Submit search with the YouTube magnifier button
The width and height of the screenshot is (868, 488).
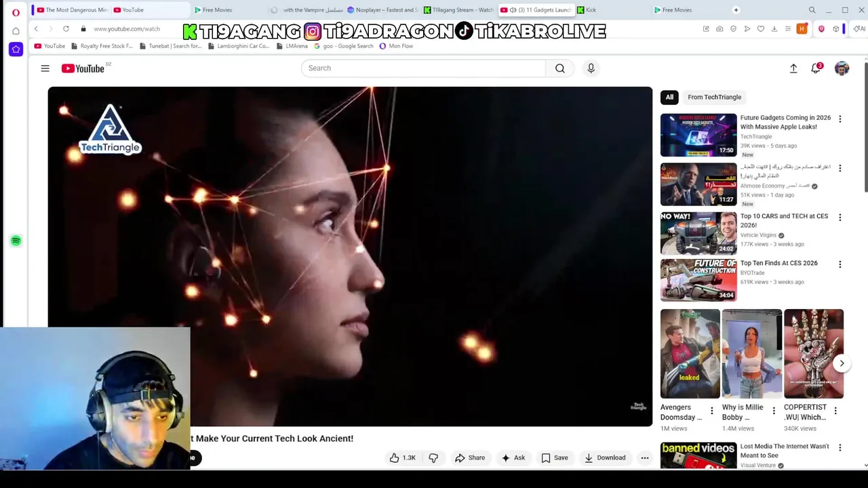pos(560,68)
